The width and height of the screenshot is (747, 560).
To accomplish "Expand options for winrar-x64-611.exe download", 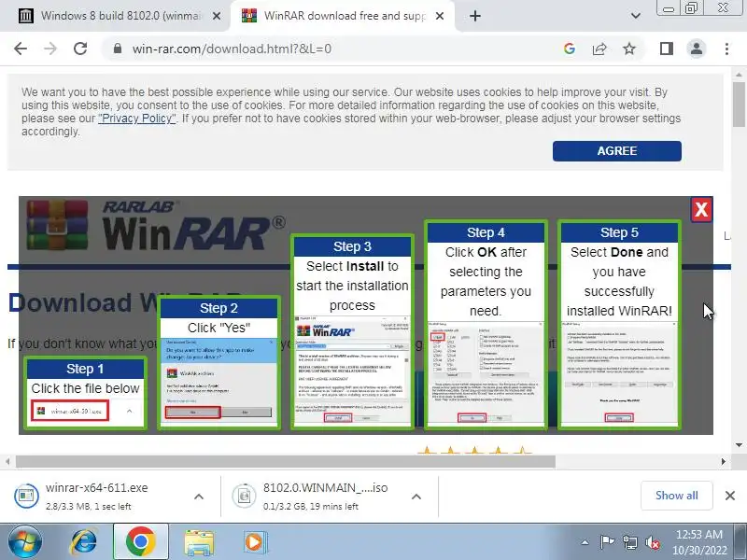I will pyautogui.click(x=199, y=497).
